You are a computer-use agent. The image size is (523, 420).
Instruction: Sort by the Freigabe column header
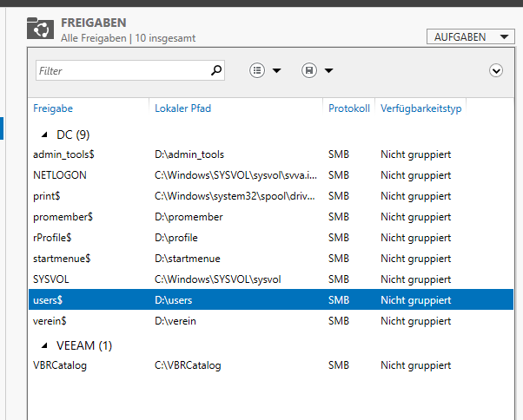click(x=53, y=108)
